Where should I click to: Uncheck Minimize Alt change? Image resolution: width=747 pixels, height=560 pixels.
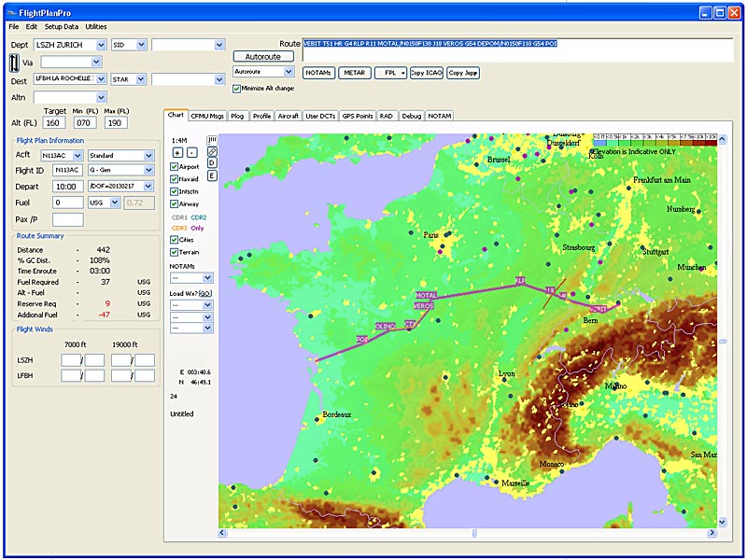pos(236,89)
